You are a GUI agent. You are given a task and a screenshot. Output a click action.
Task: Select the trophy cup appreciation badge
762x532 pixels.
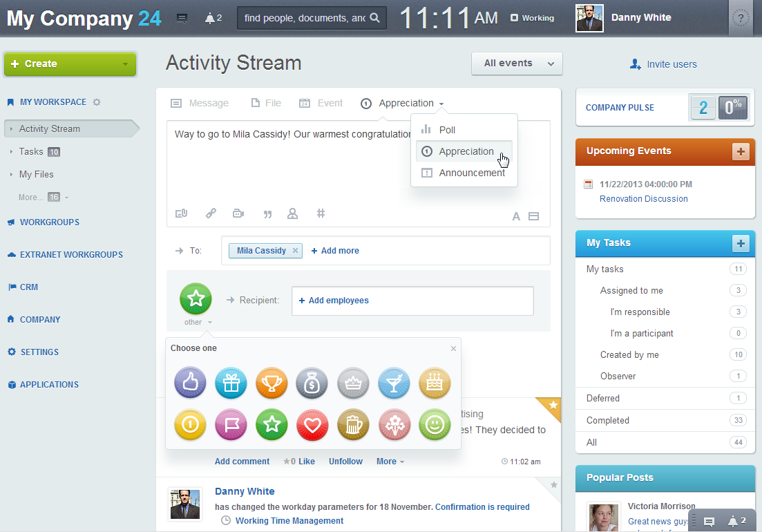click(x=272, y=383)
